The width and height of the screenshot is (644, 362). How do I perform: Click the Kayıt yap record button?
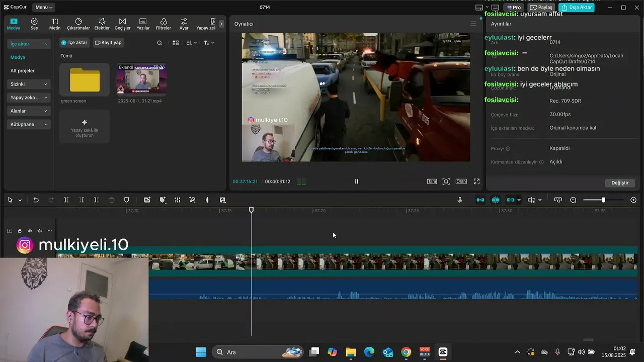(108, 43)
